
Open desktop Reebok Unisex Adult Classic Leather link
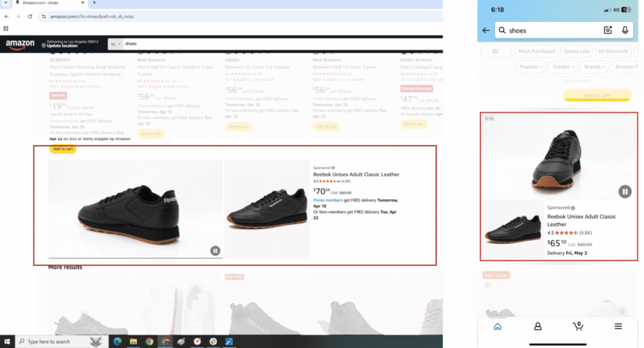[356, 174]
